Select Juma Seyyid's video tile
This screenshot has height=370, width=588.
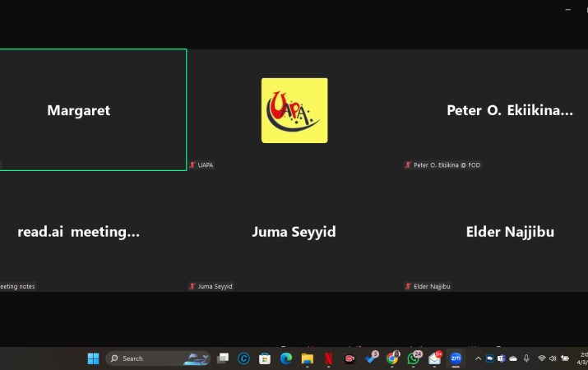point(294,231)
